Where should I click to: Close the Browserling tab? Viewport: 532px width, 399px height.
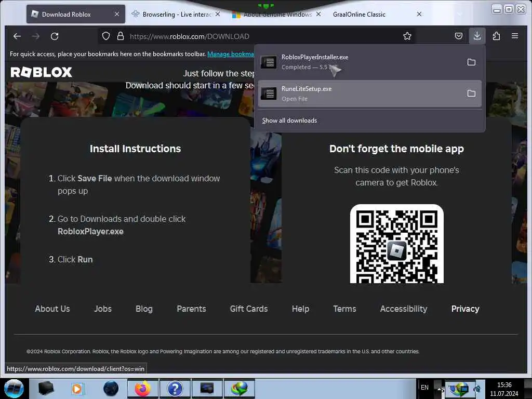218,14
